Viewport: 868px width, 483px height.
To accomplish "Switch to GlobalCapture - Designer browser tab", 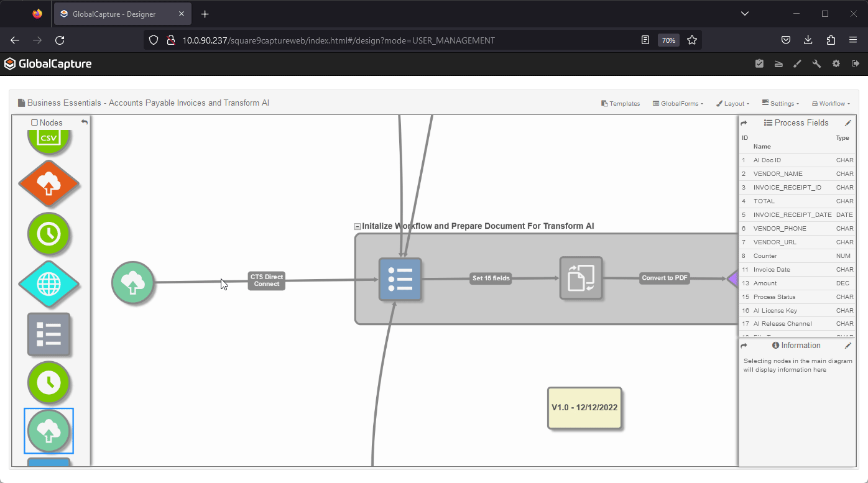I will pos(116,14).
